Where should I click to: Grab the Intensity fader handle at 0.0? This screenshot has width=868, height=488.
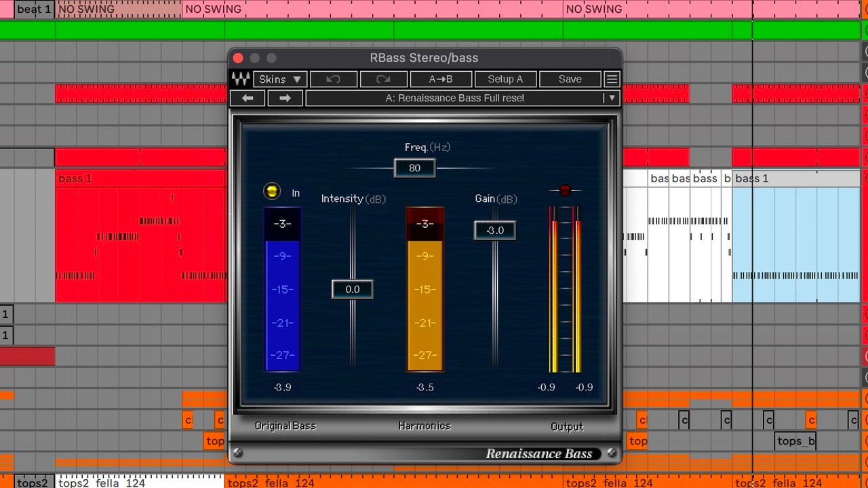tap(353, 289)
